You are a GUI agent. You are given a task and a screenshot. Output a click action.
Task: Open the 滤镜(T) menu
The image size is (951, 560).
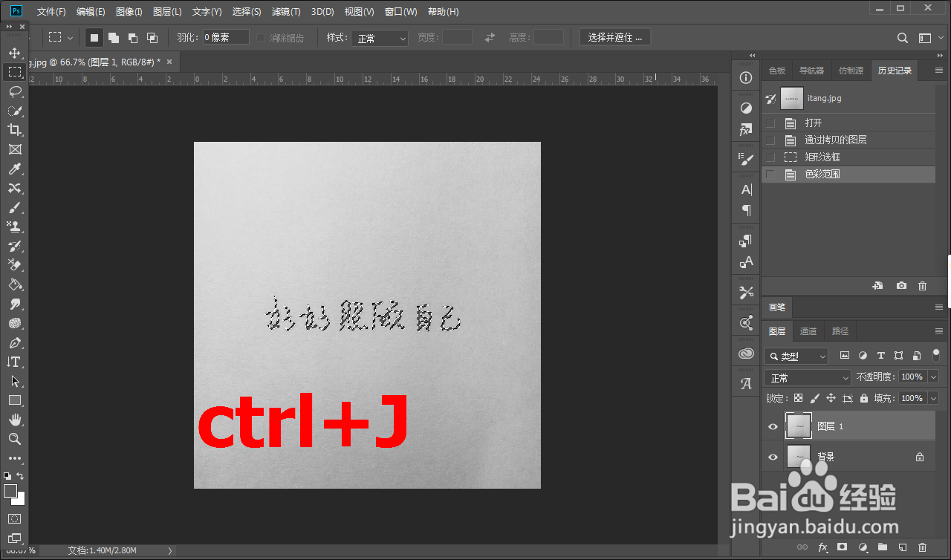(286, 12)
